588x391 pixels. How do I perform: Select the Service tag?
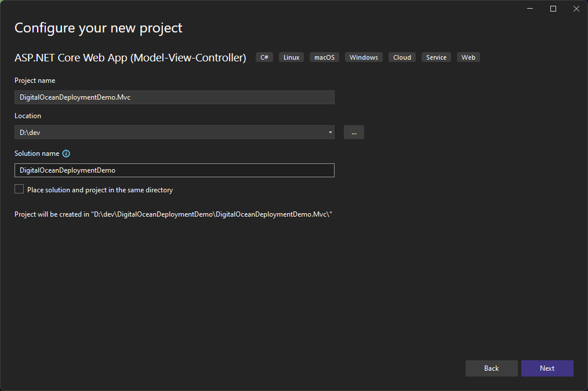tap(436, 57)
